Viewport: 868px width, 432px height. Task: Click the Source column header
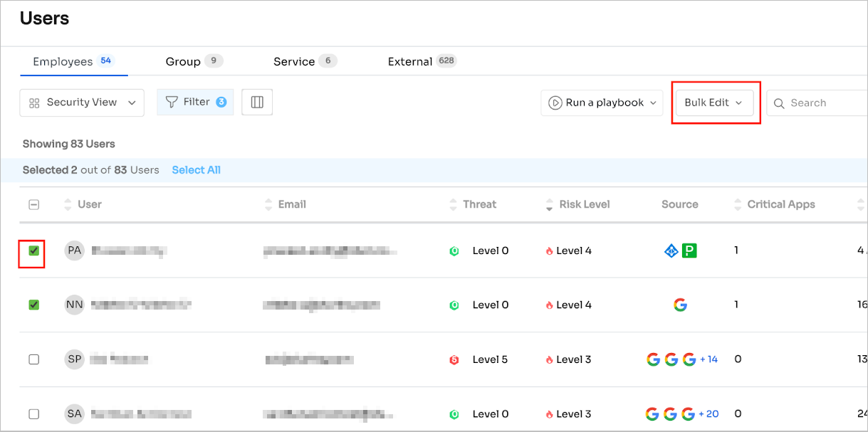[679, 204]
